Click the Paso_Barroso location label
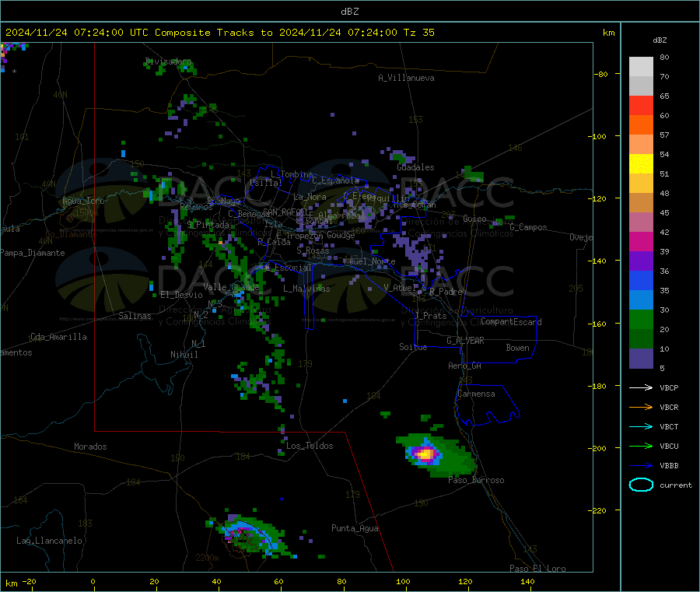Viewport: 700px width, 592px height. (476, 480)
